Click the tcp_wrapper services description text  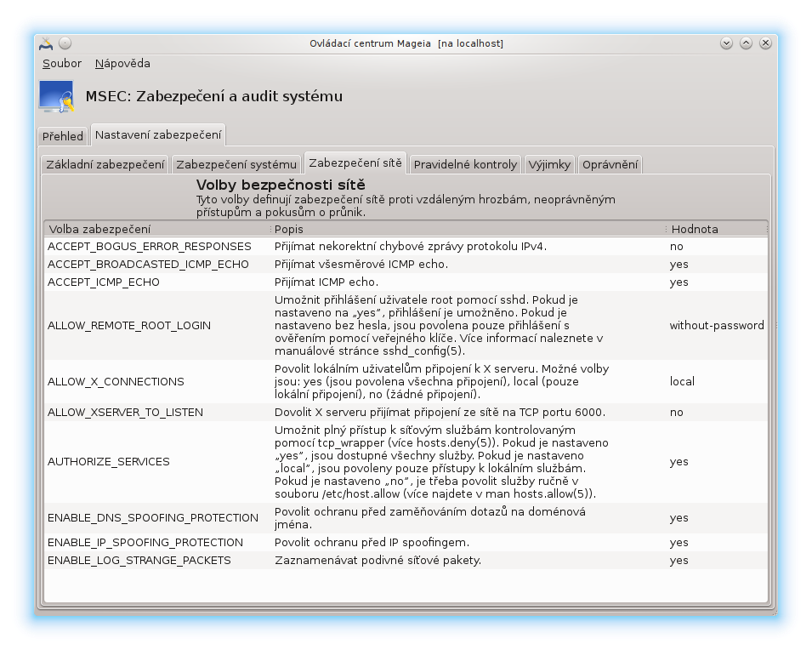[x=441, y=462]
